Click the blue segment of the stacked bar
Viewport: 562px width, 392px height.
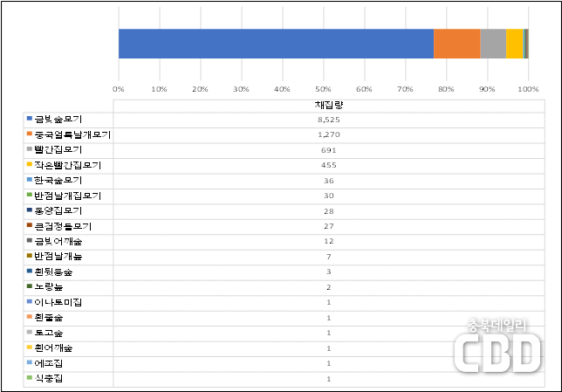(275, 44)
